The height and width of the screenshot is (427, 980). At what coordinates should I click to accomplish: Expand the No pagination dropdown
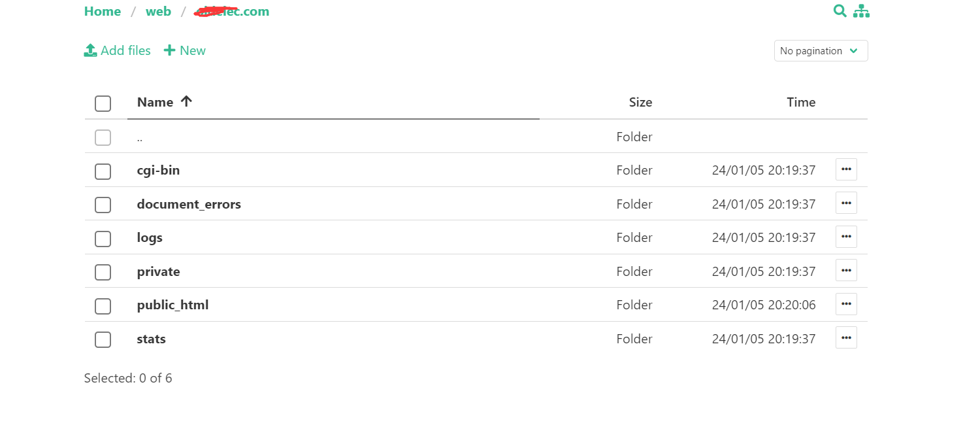pos(821,51)
